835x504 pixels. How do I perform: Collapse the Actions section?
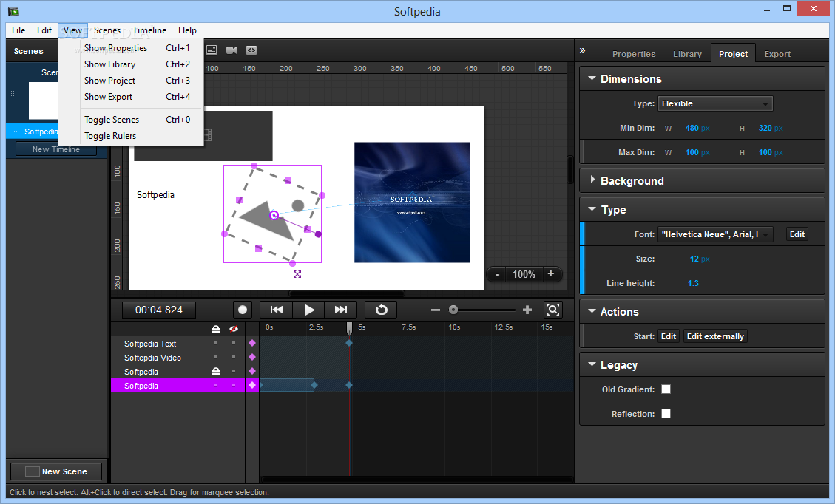click(x=592, y=311)
